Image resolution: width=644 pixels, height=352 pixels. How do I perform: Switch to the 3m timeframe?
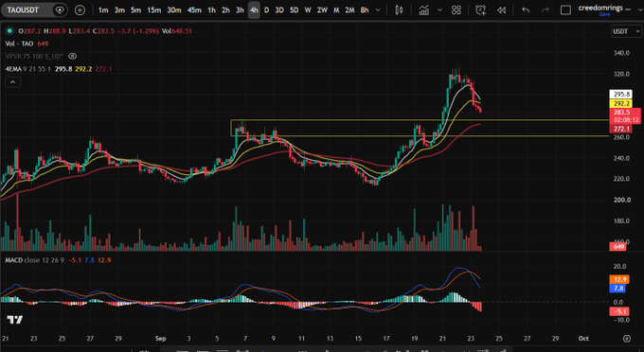119,10
